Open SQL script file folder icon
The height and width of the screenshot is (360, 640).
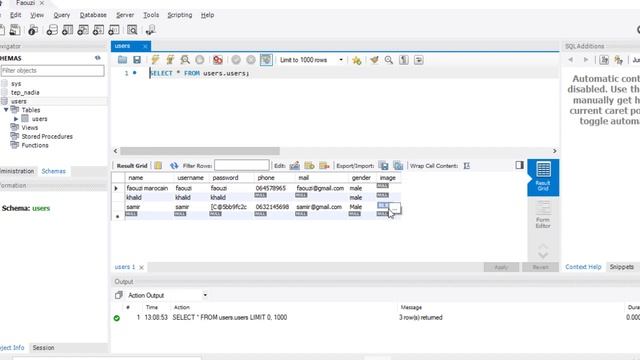[122, 60]
